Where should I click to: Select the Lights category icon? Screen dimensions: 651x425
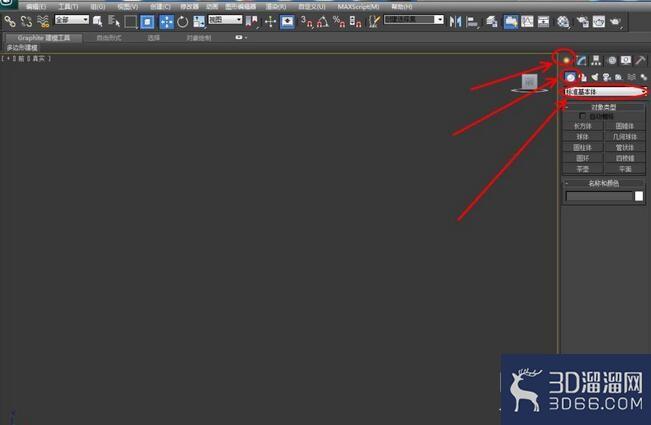[595, 77]
